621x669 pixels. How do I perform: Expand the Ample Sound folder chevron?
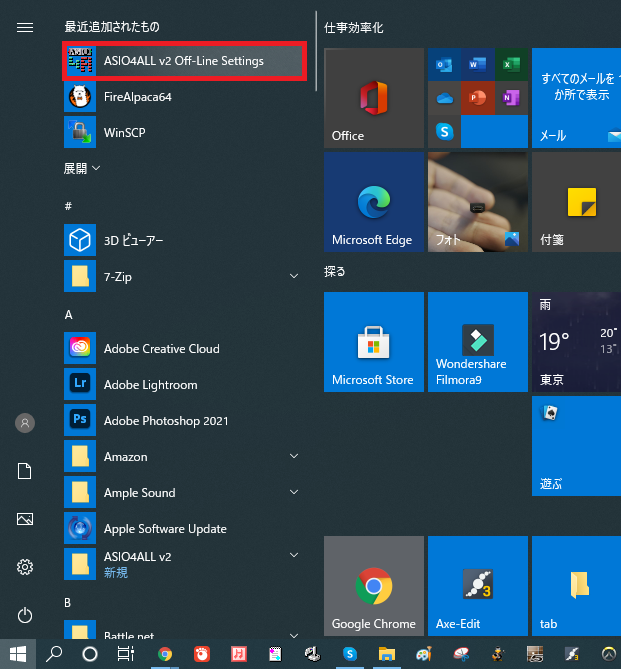pyautogui.click(x=294, y=492)
